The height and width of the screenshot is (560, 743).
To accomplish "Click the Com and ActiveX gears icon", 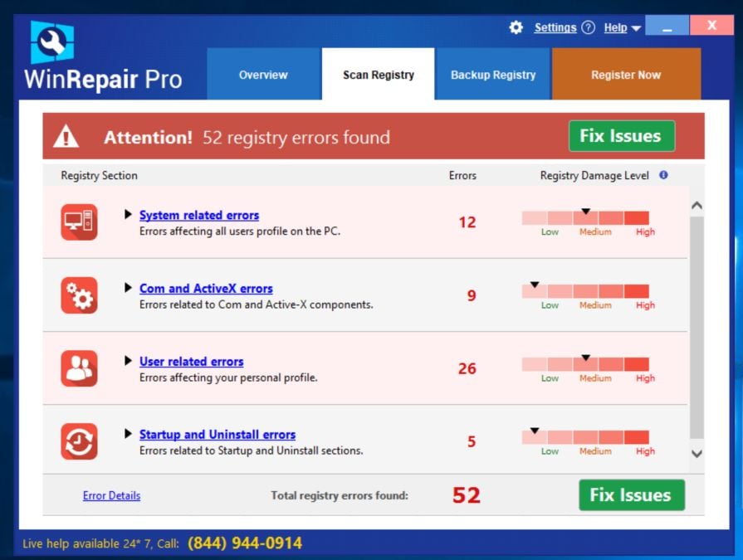I will (x=79, y=295).
